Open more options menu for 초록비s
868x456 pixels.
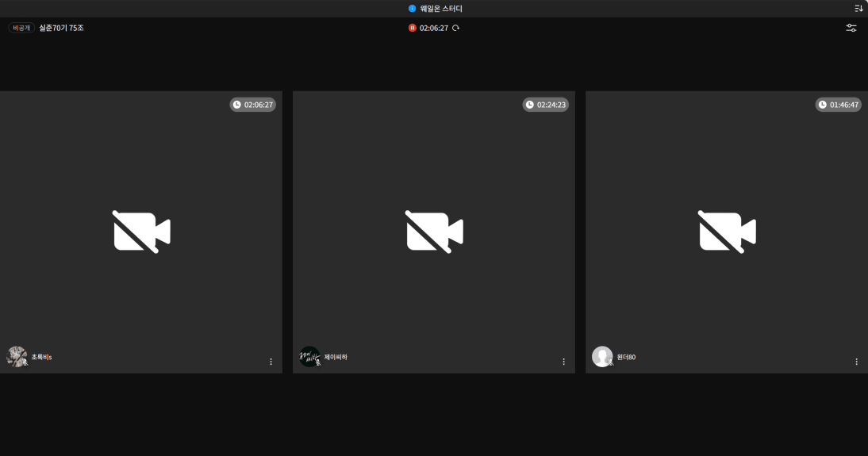[271, 362]
